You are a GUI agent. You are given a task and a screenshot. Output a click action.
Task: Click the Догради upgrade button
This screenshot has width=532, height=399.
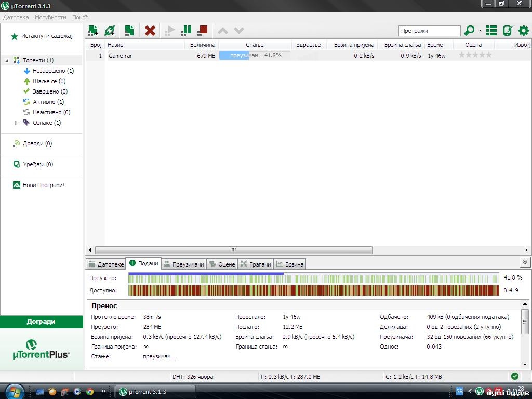41,322
